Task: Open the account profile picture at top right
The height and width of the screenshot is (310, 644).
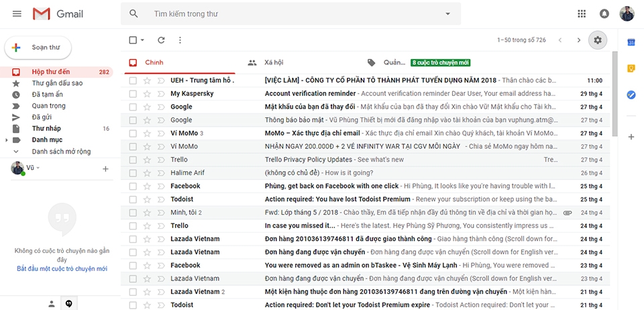Action: (x=627, y=13)
